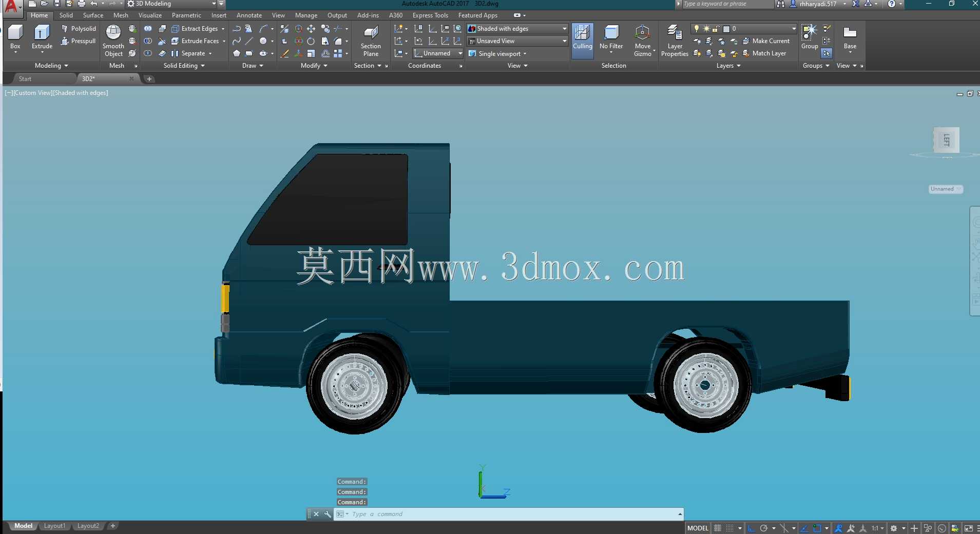Screen dimensions: 980x534
Task: Switch to the Annotate ribbon tab
Action: pos(249,15)
